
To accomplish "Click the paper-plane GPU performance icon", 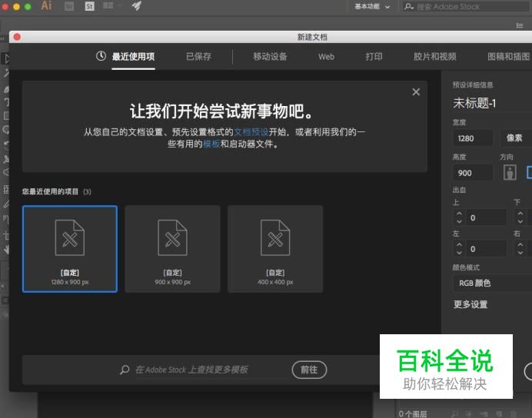I will [x=137, y=6].
